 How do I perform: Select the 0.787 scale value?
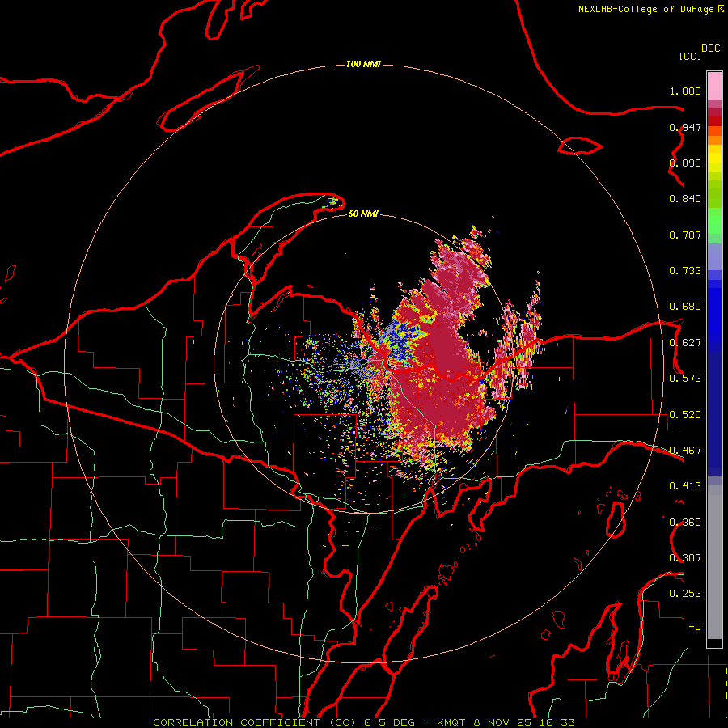(x=685, y=235)
